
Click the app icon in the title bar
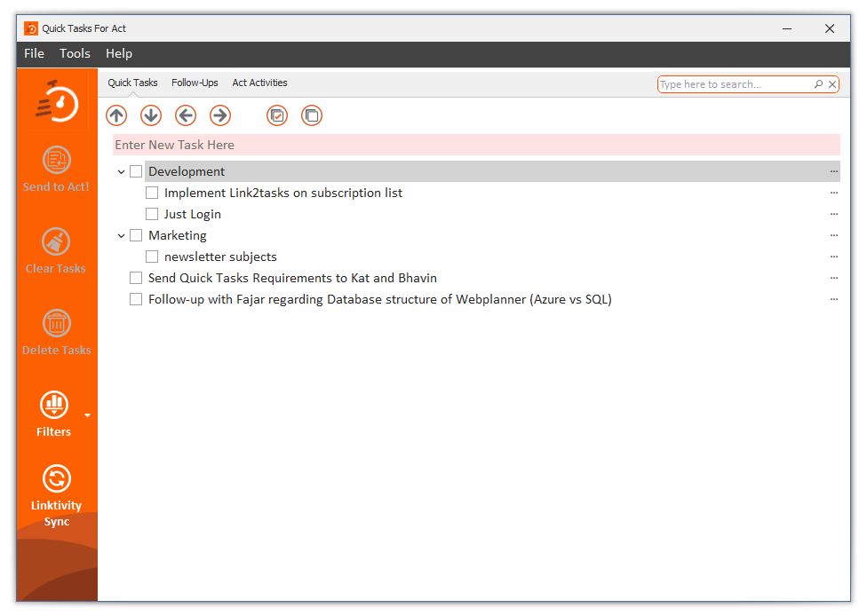pyautogui.click(x=31, y=28)
